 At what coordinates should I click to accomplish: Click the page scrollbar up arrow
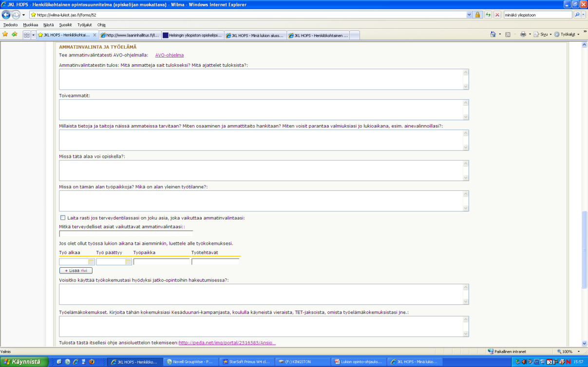[x=584, y=45]
